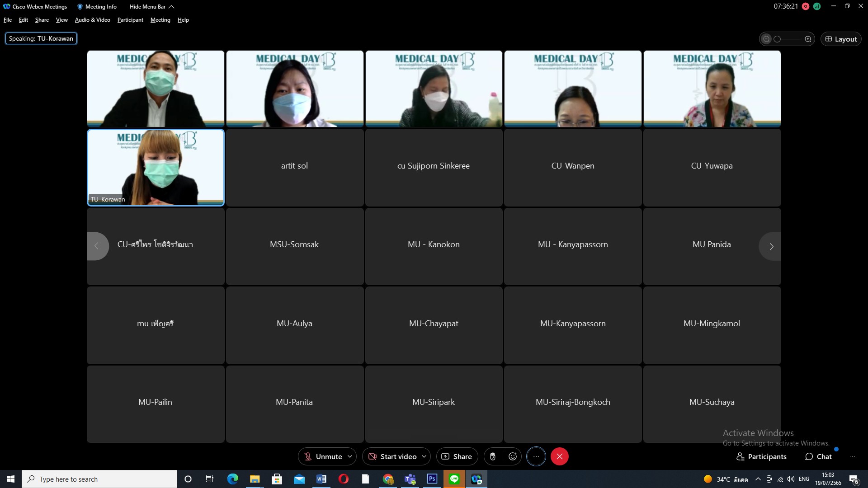Click zoom in magnifier icon
This screenshot has width=868, height=488.
[x=808, y=39]
